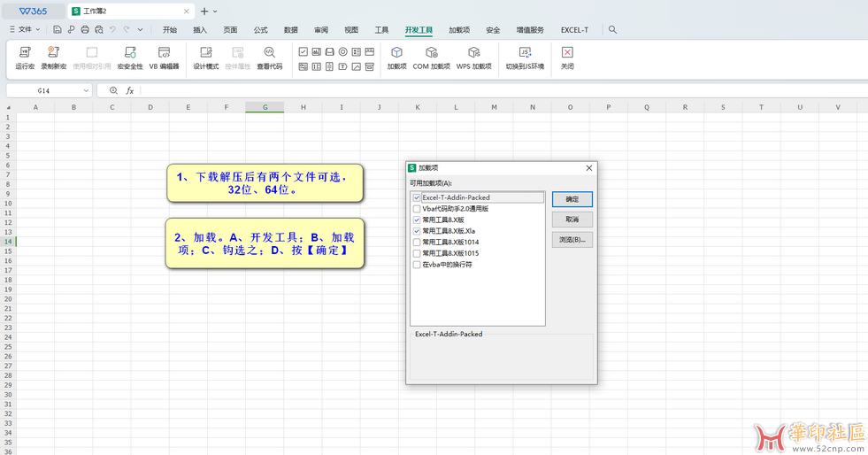The image size is (868, 455).
Task: Open the Name Box dropdown arrow
Action: 86,90
